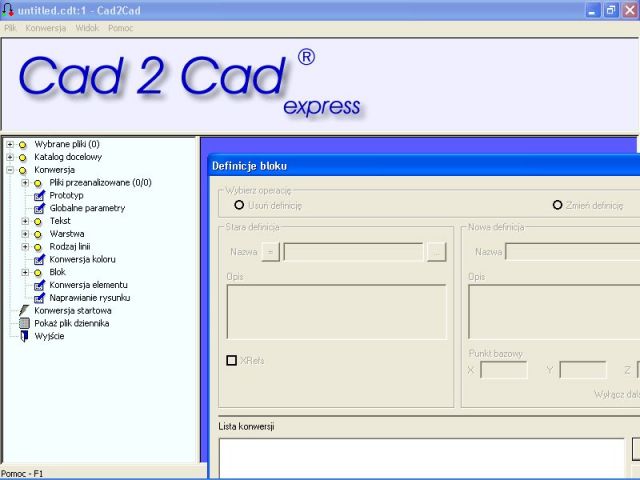Viewport: 640px width, 480px height.
Task: Minimize the Cad2Cad window
Action: point(592,10)
